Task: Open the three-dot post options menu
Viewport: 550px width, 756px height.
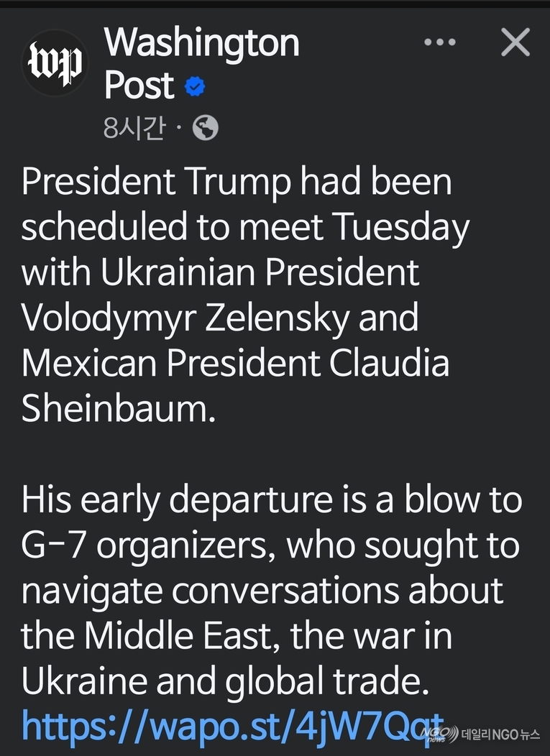Action: coord(439,42)
